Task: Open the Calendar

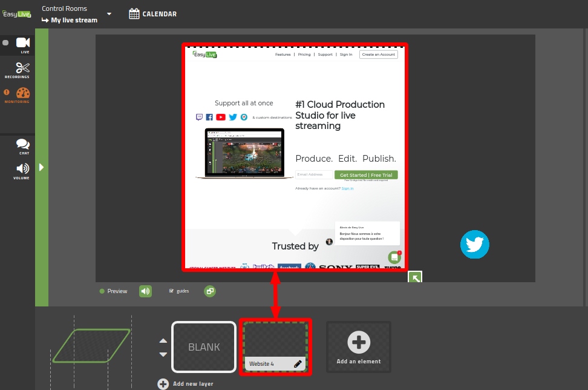Action: [152, 14]
